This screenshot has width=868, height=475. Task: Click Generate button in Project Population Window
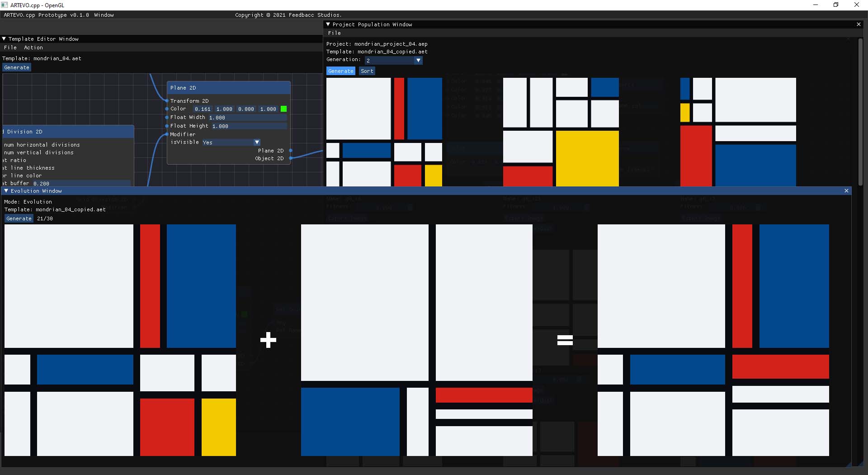click(341, 71)
